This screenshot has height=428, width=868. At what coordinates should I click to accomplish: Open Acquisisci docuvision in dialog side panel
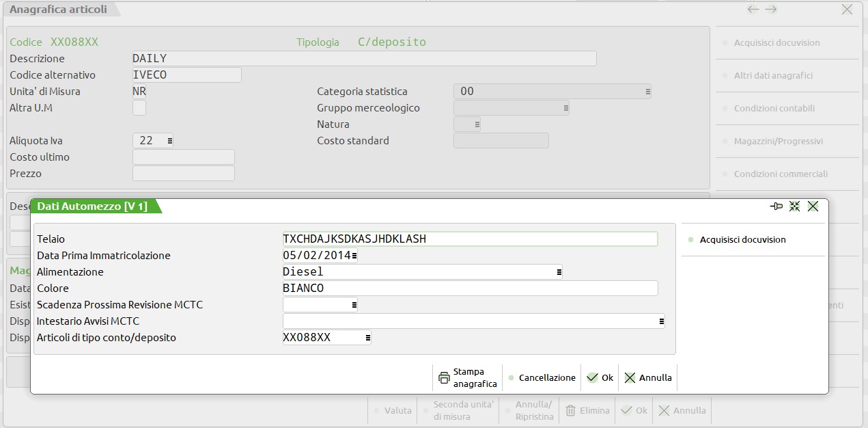tap(742, 240)
